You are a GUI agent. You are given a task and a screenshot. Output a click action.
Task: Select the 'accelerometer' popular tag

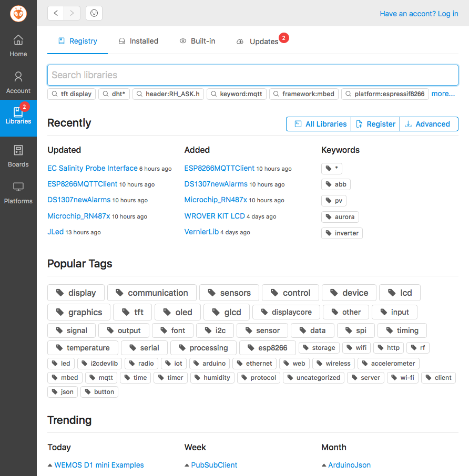tap(389, 364)
